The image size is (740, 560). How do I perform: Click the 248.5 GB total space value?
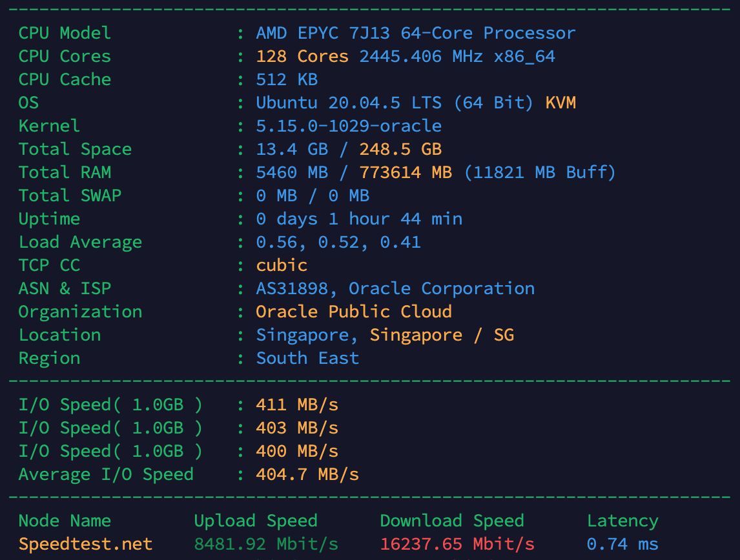click(400, 149)
